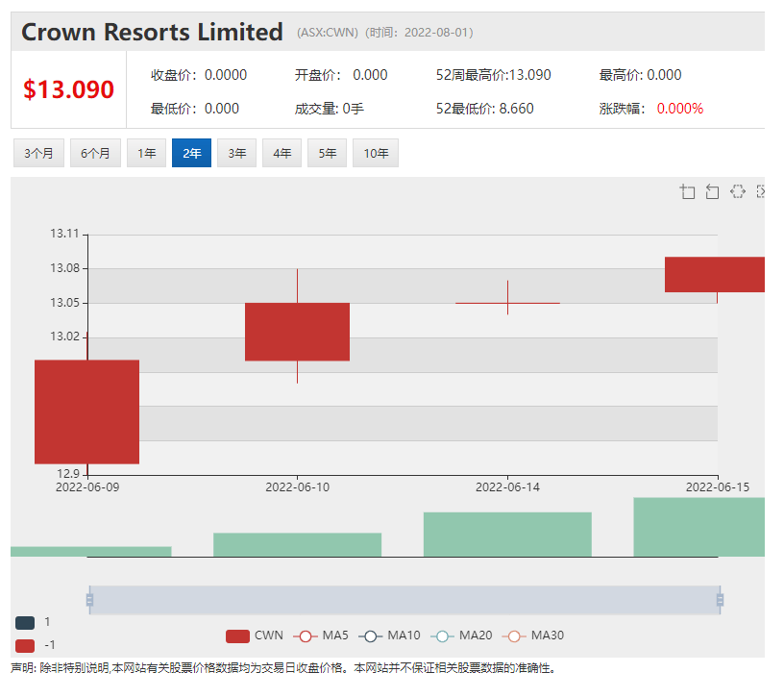Hide the MA20 moving average series

point(461,636)
